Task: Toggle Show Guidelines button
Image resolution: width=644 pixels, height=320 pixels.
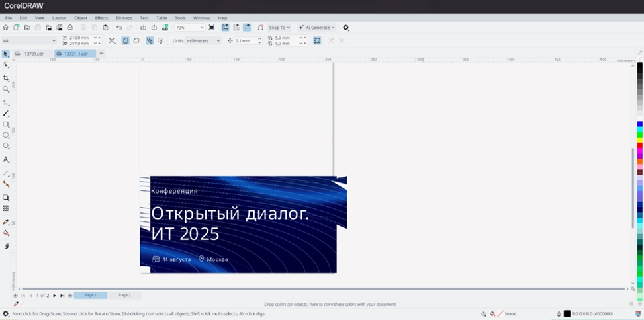Action: pos(247,28)
